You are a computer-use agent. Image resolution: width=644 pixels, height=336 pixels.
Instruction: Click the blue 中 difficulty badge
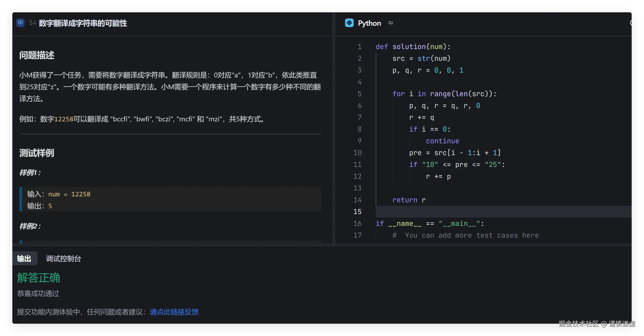[x=20, y=23]
